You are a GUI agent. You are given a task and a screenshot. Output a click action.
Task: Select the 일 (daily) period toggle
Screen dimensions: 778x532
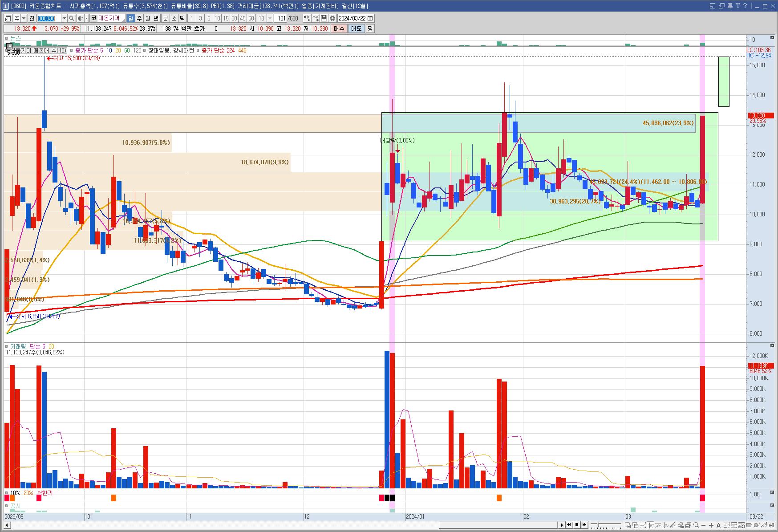[130, 18]
